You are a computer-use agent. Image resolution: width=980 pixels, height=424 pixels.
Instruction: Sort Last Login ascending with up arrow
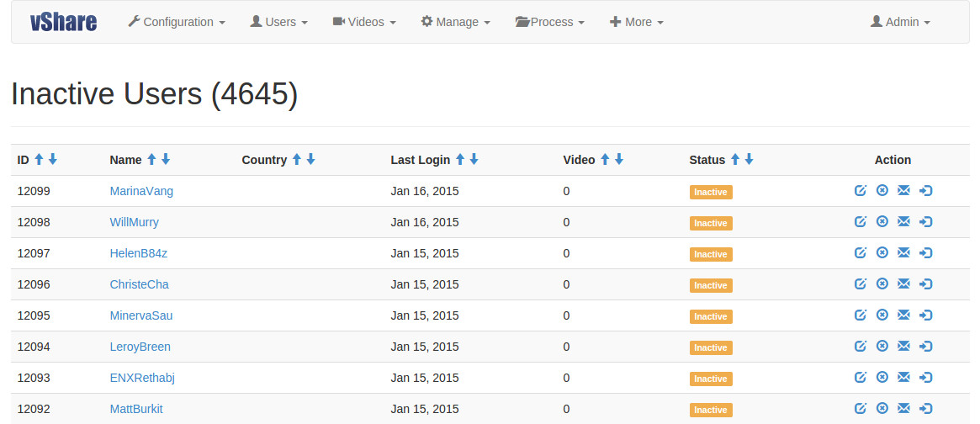460,160
